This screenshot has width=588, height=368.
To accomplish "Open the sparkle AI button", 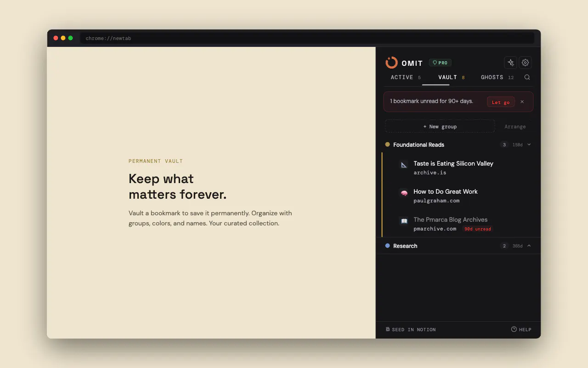I will [x=510, y=63].
